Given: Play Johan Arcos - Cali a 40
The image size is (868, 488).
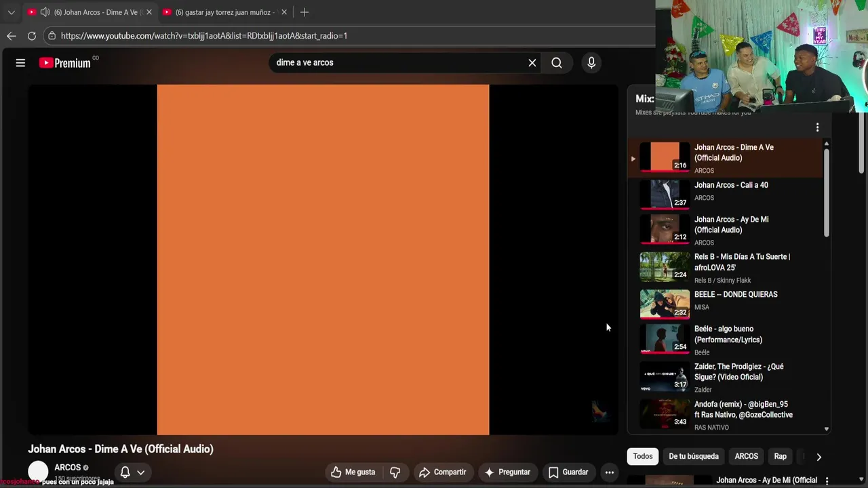Looking at the screenshot, I should (x=731, y=185).
